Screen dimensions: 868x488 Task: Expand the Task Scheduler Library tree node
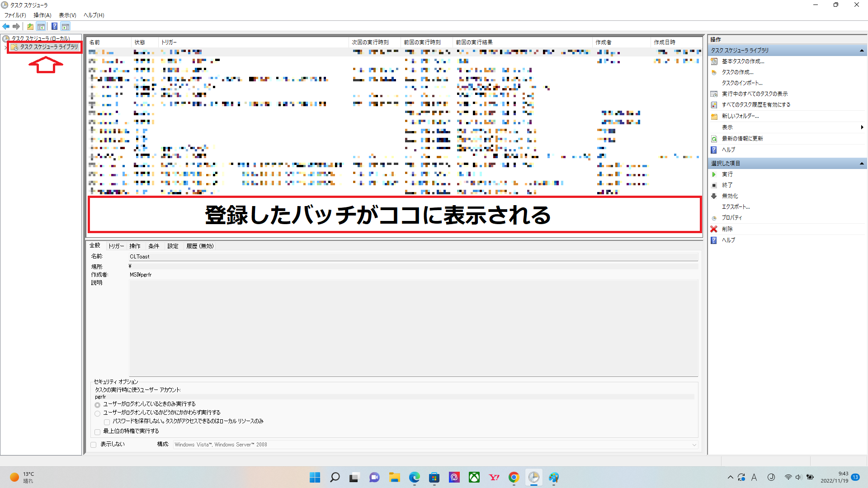[5, 47]
